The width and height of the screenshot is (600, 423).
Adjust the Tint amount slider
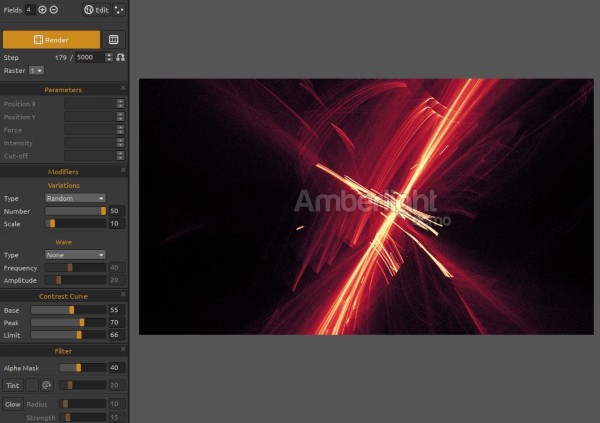(83, 385)
